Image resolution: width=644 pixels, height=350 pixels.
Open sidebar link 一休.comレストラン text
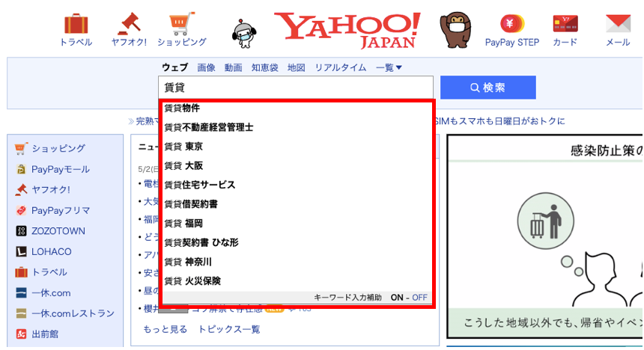[x=73, y=313]
